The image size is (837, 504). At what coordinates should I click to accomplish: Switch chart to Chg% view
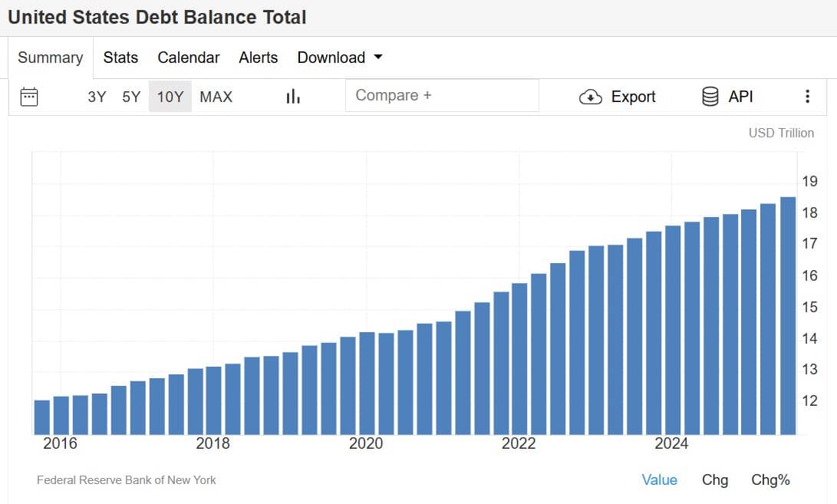770,479
